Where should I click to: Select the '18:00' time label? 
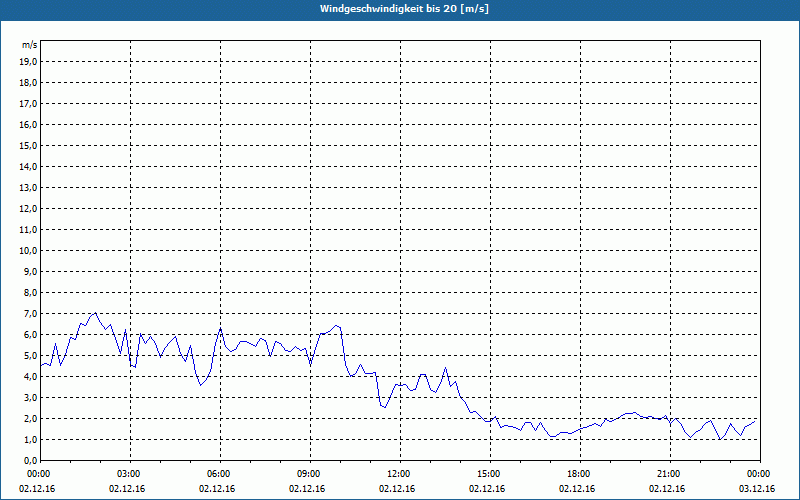579,474
